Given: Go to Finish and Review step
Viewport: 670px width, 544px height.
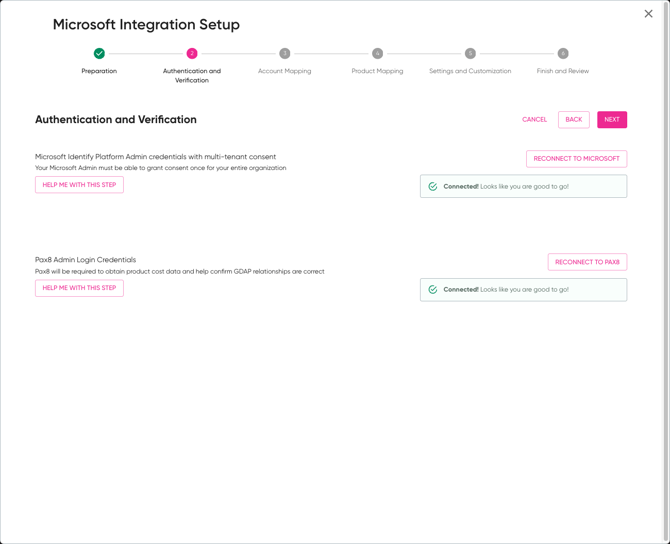Looking at the screenshot, I should [x=563, y=71].
